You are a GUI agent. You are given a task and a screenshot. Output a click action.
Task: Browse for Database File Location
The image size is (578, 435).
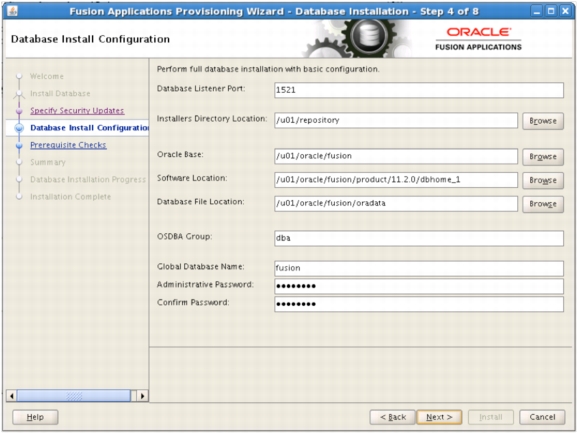click(x=543, y=204)
